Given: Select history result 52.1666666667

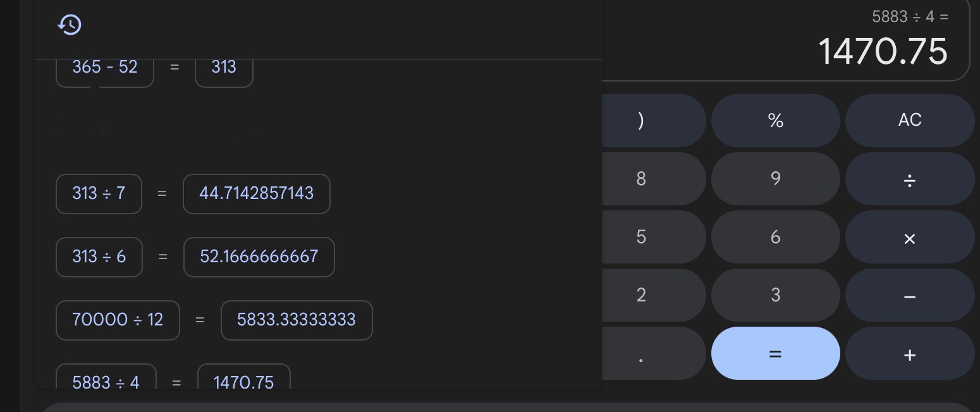Looking at the screenshot, I should click(259, 257).
